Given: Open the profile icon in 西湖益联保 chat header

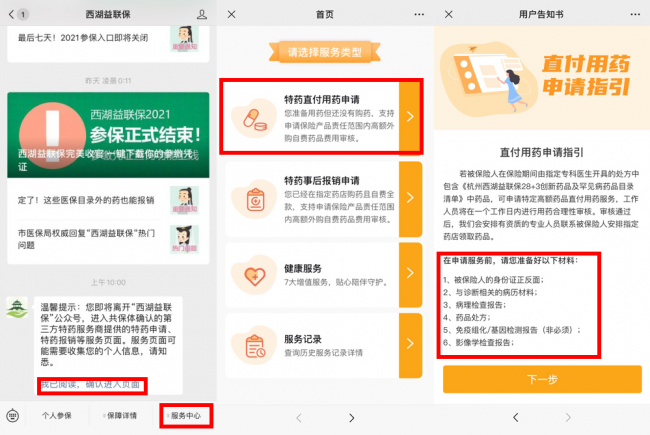Looking at the screenshot, I should 201,15.
